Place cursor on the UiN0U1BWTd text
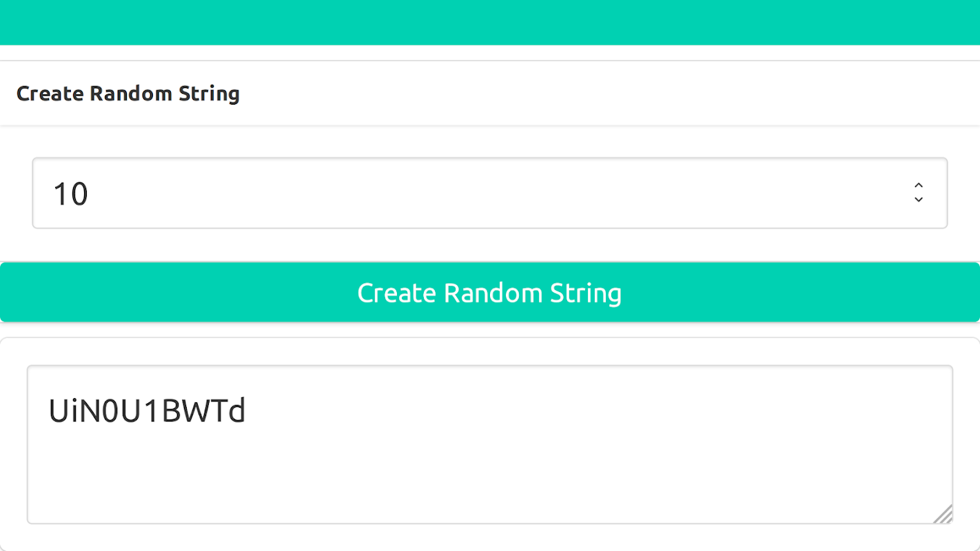Viewport: 980px width, 551px height. [x=147, y=411]
